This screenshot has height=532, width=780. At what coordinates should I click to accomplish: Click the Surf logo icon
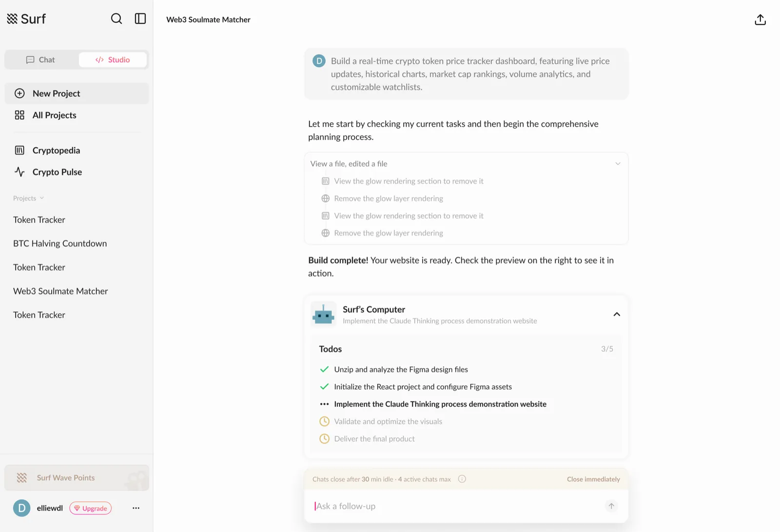point(12,19)
